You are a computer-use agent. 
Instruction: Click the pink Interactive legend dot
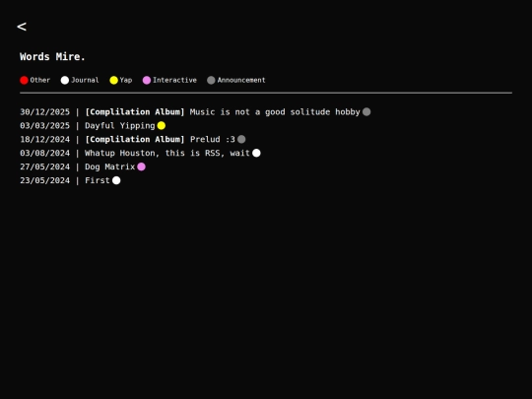(x=147, y=81)
